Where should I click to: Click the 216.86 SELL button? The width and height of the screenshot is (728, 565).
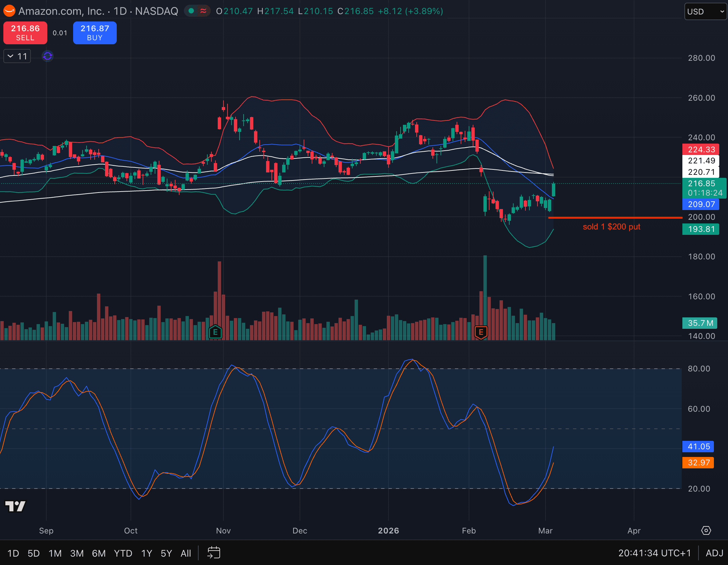[x=25, y=33]
